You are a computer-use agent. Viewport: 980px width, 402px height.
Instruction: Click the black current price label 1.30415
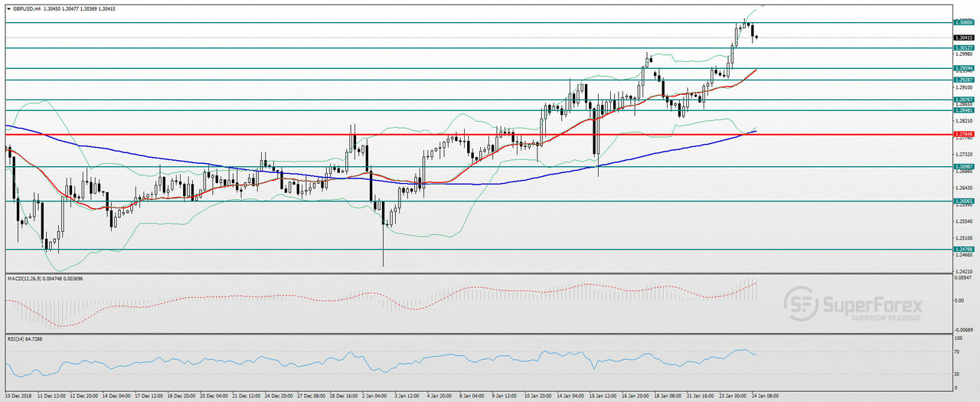963,38
